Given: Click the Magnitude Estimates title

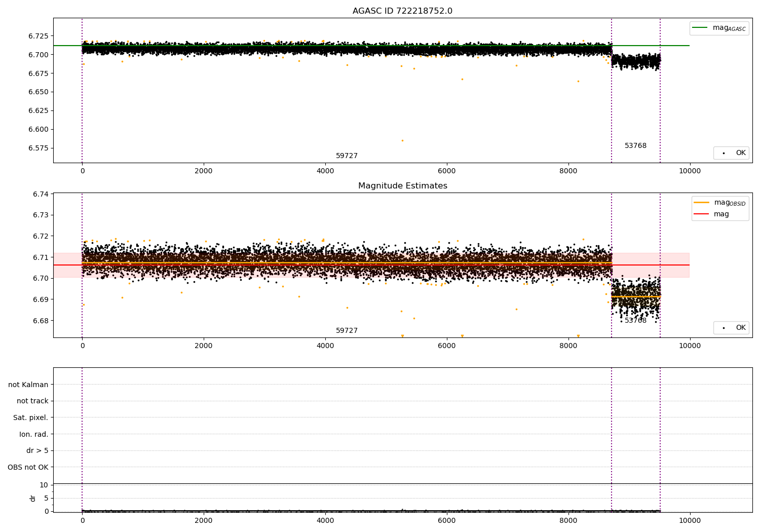Looking at the screenshot, I should coord(402,186).
